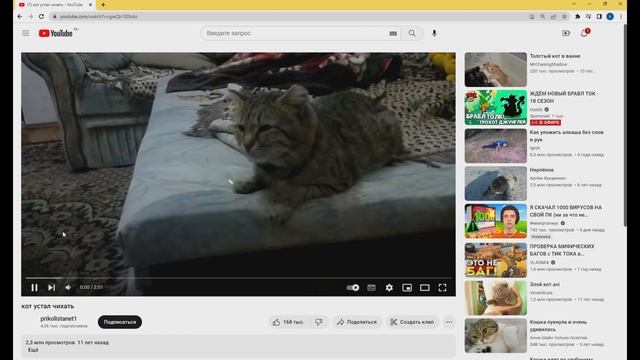
Task: Mute the video volume speaker
Action: 68,287
